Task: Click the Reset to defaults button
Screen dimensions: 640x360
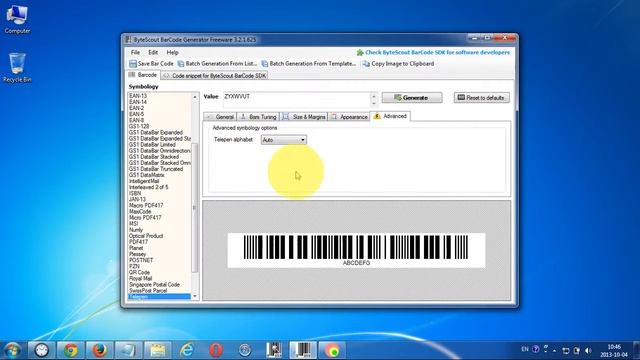Action: pos(482,98)
